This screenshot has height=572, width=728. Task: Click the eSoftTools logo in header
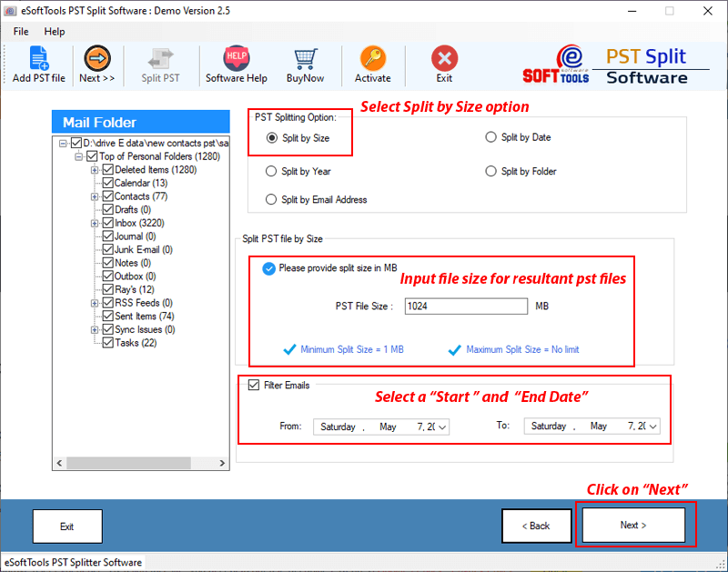556,64
